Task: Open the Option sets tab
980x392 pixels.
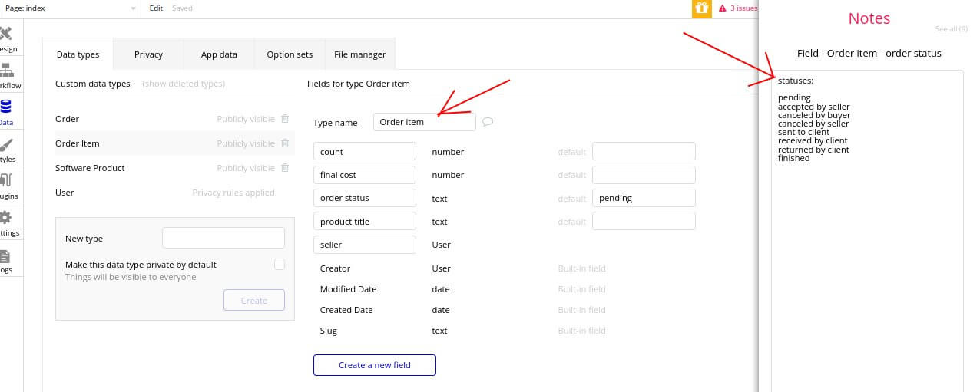Action: coord(290,54)
